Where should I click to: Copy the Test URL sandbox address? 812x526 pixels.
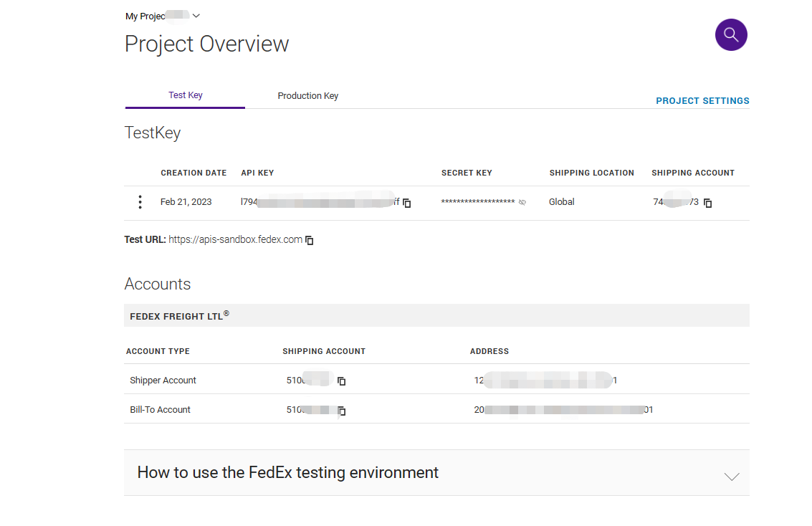[x=310, y=240]
